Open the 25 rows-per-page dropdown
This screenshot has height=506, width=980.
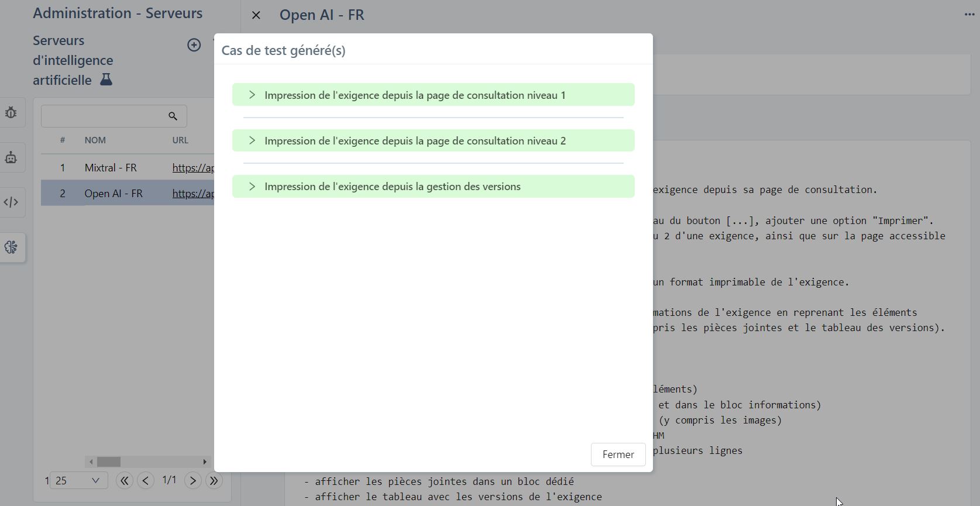(x=78, y=481)
